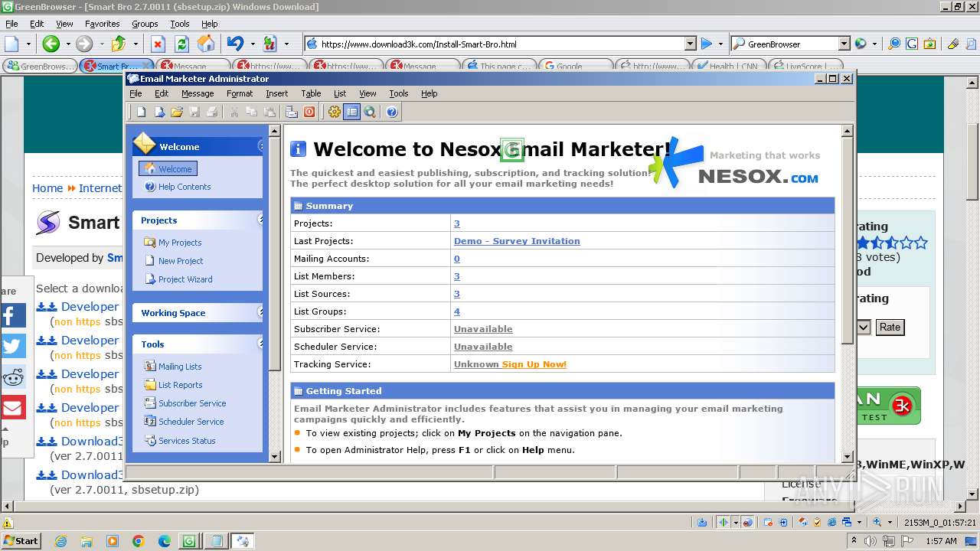Open the Groups menu in GreenBrowser
This screenshot has height=551, width=980.
tap(145, 24)
